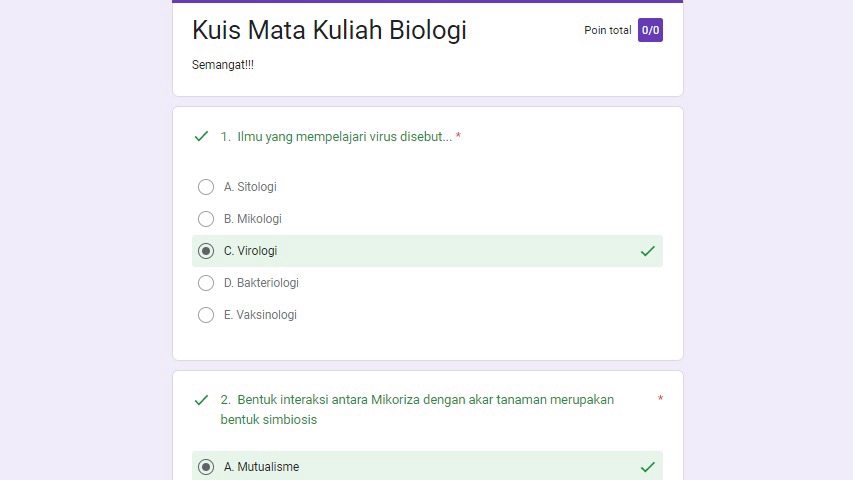Click green checkmark beside question 2
This screenshot has height=480, width=853.
(x=201, y=400)
